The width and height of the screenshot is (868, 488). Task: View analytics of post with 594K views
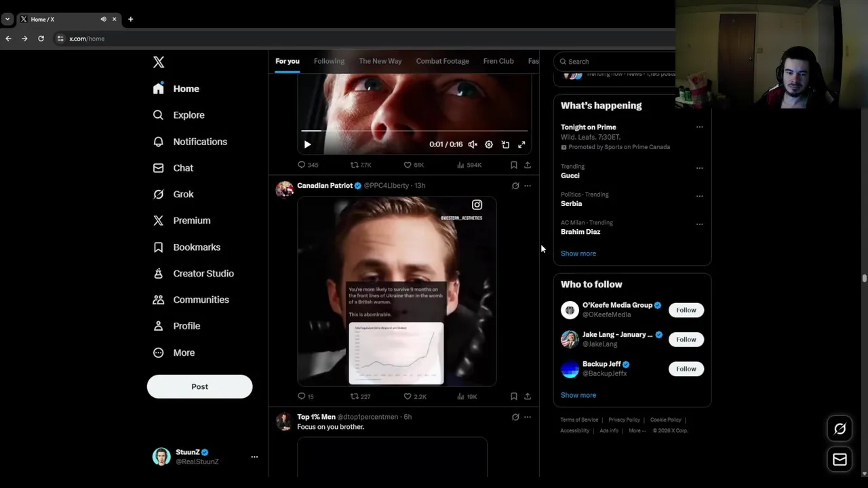[x=469, y=165]
